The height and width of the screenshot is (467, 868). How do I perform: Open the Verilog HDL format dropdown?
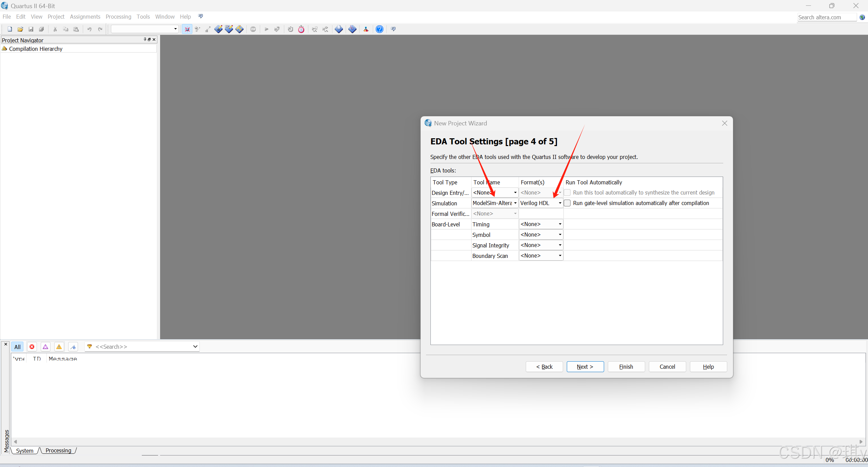(x=560, y=203)
